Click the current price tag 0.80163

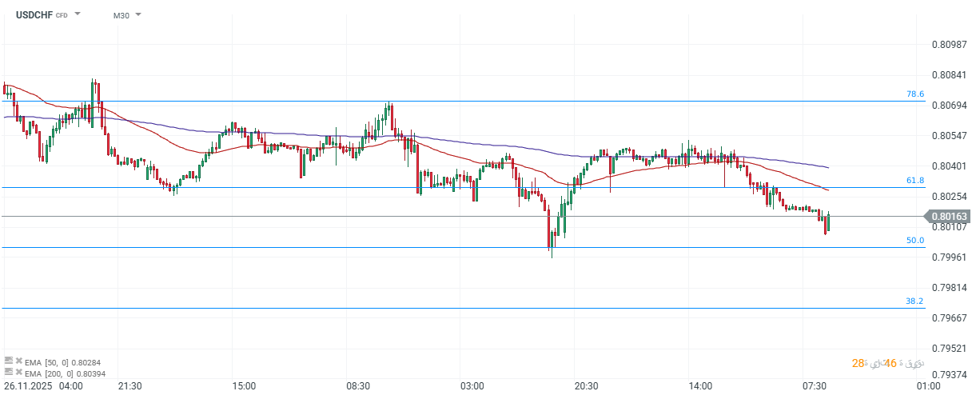tap(950, 216)
